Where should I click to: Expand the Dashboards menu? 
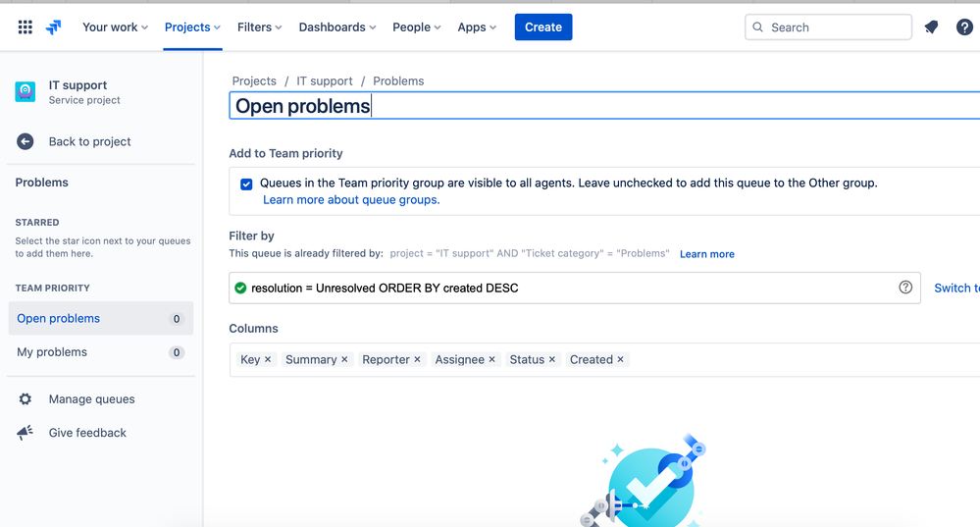336,26
